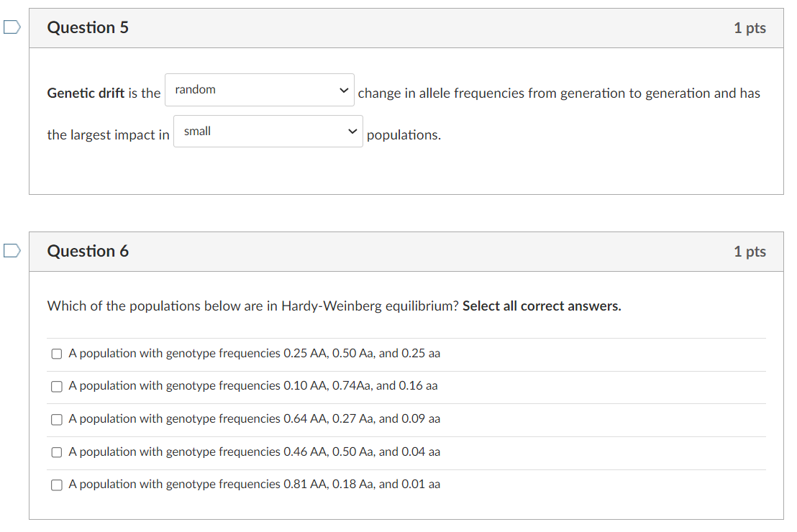
Task: Check the 0.25 AA, 0.50 Aa, 0.25 aa option
Action: pyautogui.click(x=56, y=354)
